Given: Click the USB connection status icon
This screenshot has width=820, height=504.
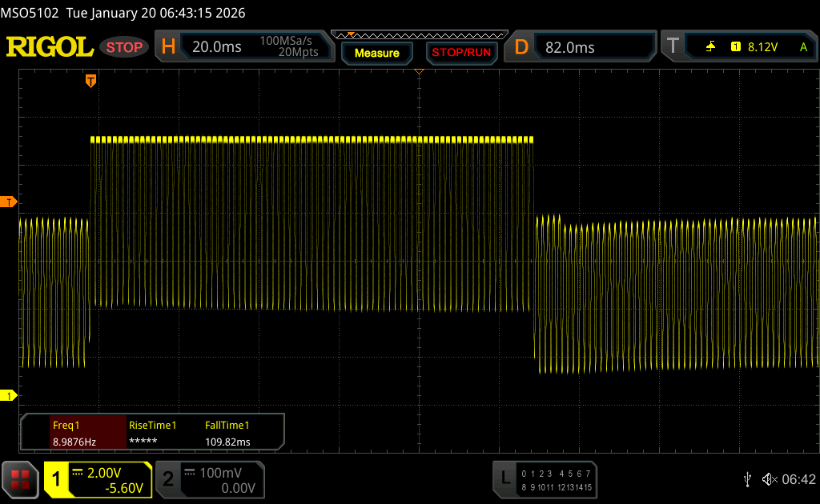Looking at the screenshot, I should (x=747, y=478).
